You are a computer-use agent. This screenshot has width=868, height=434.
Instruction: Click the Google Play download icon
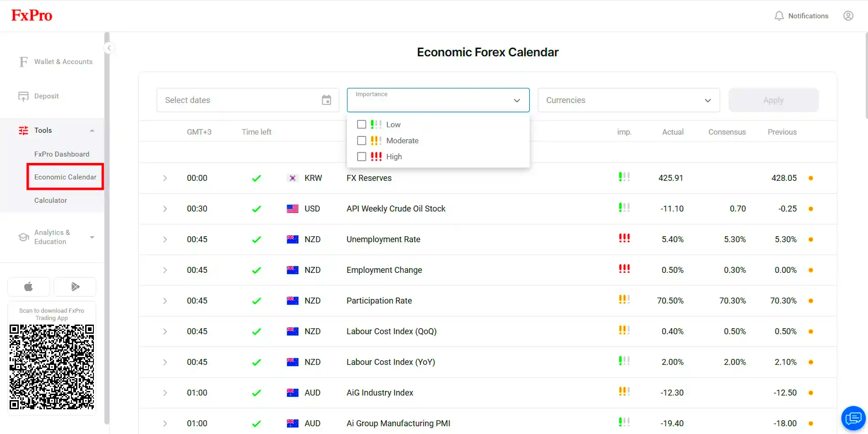pyautogui.click(x=75, y=287)
